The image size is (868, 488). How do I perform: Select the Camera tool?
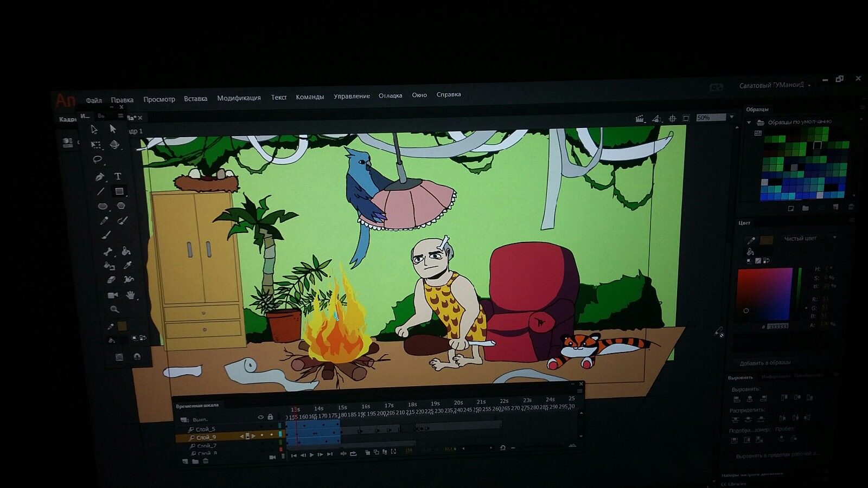(x=112, y=295)
